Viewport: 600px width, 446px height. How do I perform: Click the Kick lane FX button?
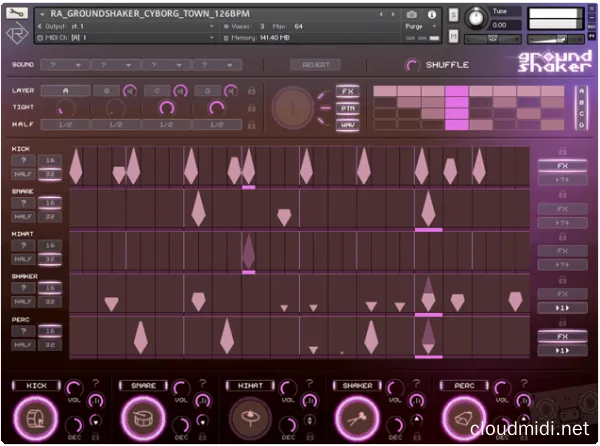click(x=562, y=166)
